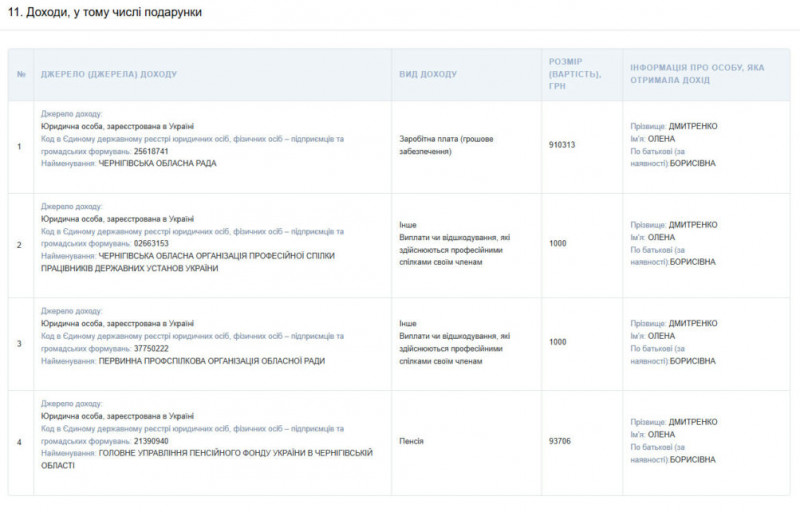Viewport: 800px width, 512px height.
Task: Click "Первинна профспілкова організація обласної ради"
Action: (211, 360)
